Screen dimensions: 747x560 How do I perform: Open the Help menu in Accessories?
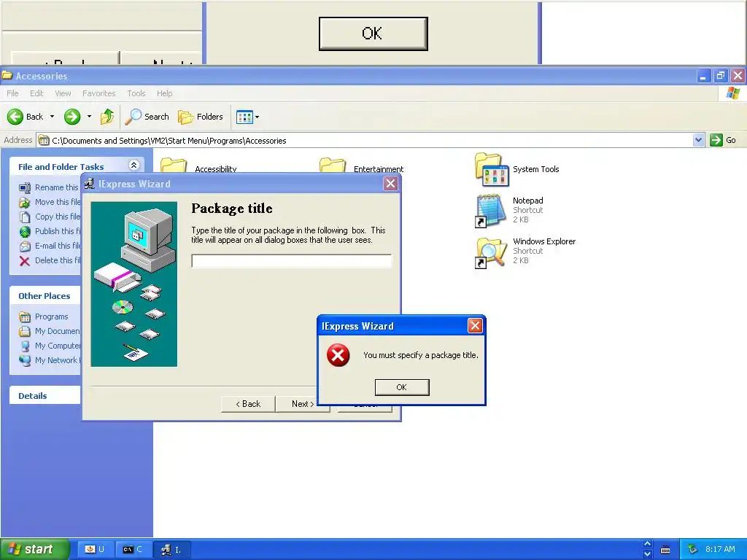tap(164, 93)
